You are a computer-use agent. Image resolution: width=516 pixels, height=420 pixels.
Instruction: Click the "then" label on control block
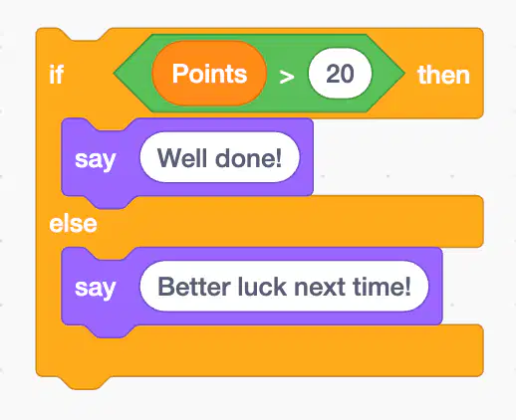coord(443,75)
